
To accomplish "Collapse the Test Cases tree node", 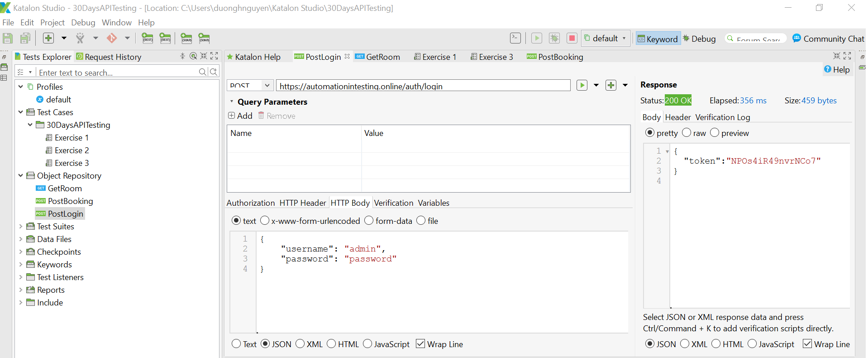I will click(20, 112).
